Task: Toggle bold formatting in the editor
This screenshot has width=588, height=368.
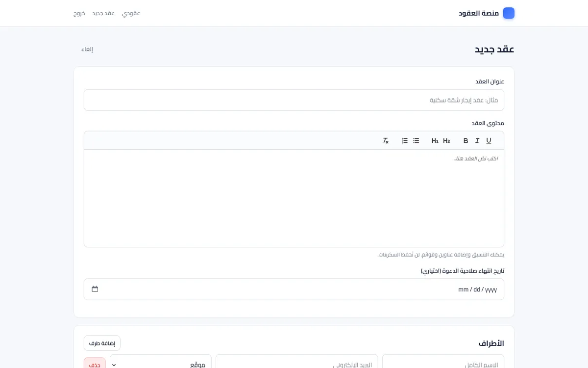Action: click(465, 141)
